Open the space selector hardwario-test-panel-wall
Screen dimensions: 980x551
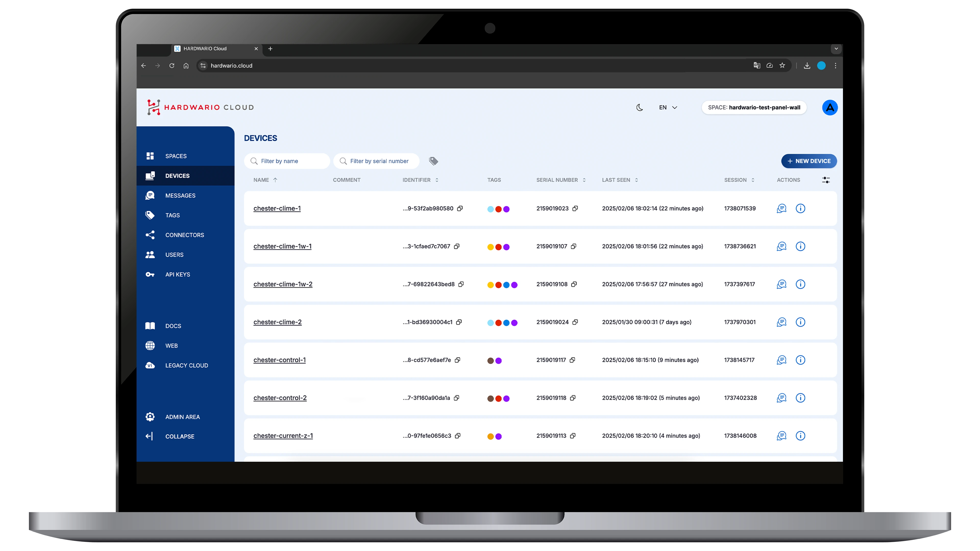[754, 108]
